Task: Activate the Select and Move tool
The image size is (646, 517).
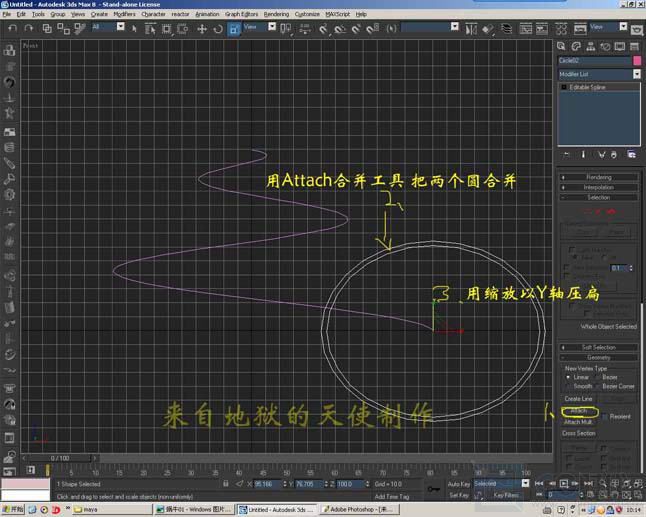Action: 202,28
